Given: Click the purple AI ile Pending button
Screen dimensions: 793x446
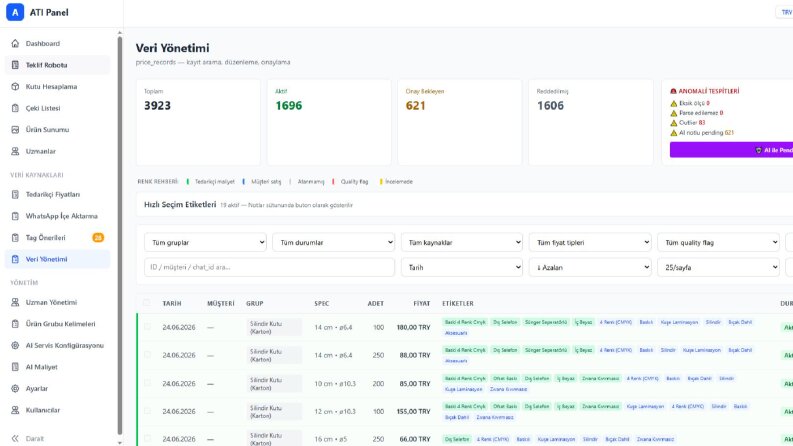Looking at the screenshot, I should pyautogui.click(x=732, y=150).
